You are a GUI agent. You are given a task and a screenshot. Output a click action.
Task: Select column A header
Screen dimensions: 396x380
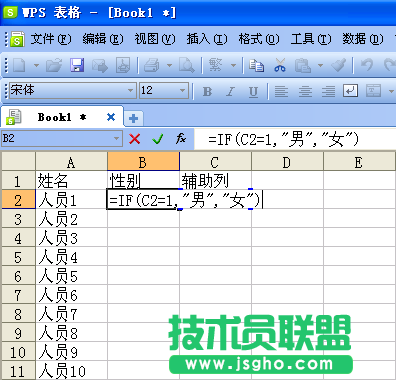[x=71, y=162]
